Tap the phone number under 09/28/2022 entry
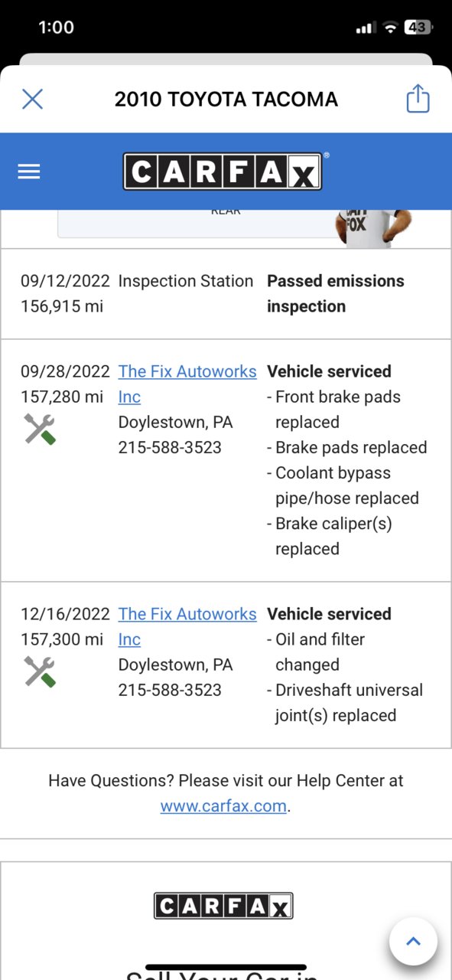Image resolution: width=452 pixels, height=980 pixels. pos(170,447)
